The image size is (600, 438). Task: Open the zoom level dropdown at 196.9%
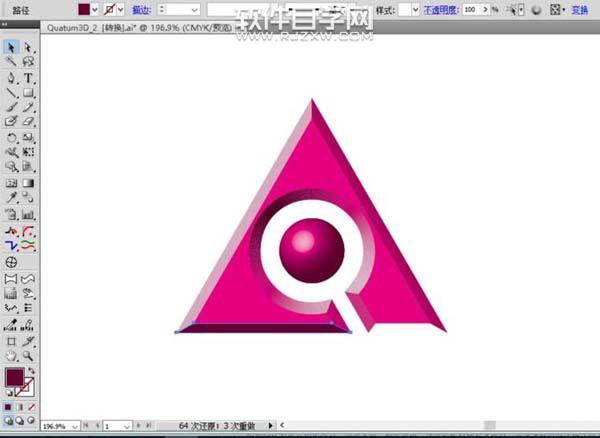tap(75, 426)
